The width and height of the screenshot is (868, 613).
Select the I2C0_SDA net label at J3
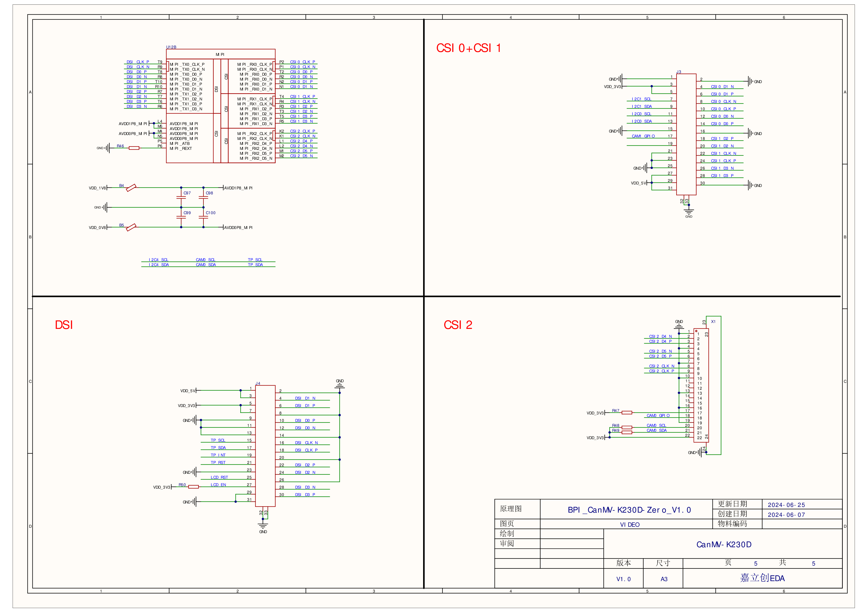click(642, 121)
